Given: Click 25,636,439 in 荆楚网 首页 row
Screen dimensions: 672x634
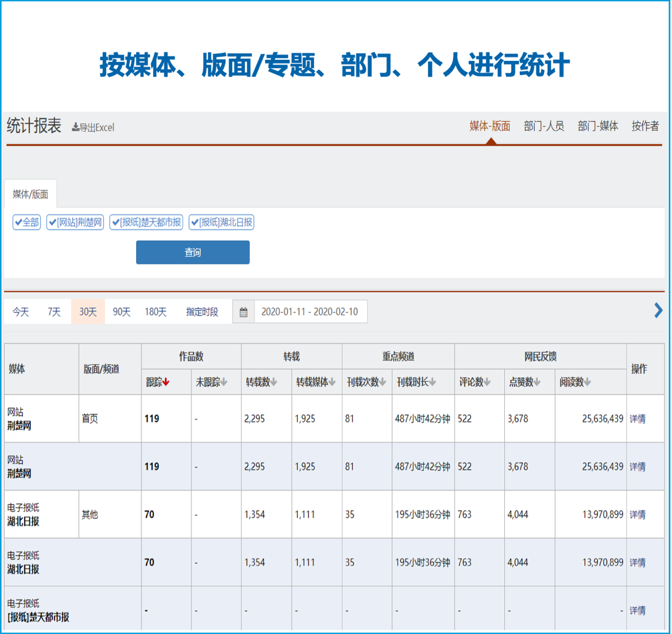Looking at the screenshot, I should 603,419.
